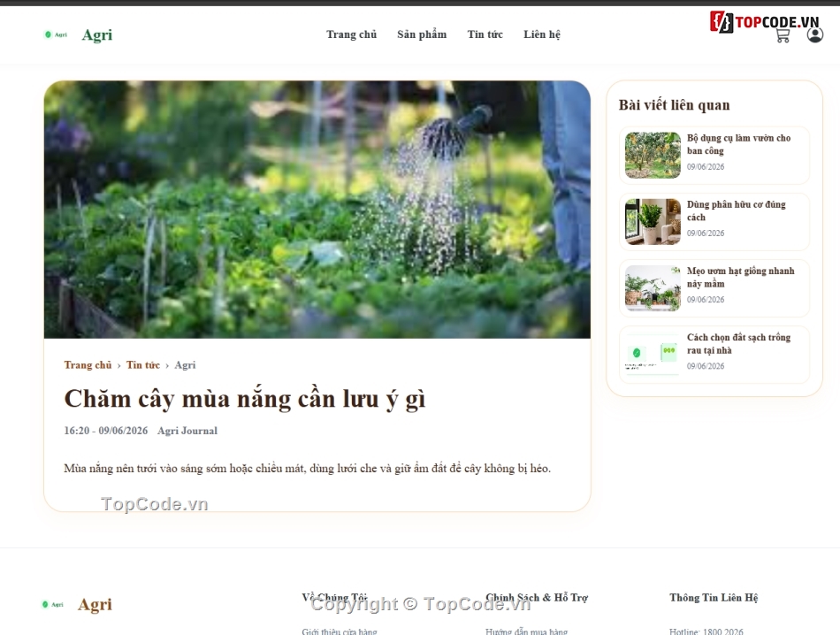Click the article timestamp 16:20 - 09/06/2026
The height and width of the screenshot is (635, 840).
[x=105, y=431]
